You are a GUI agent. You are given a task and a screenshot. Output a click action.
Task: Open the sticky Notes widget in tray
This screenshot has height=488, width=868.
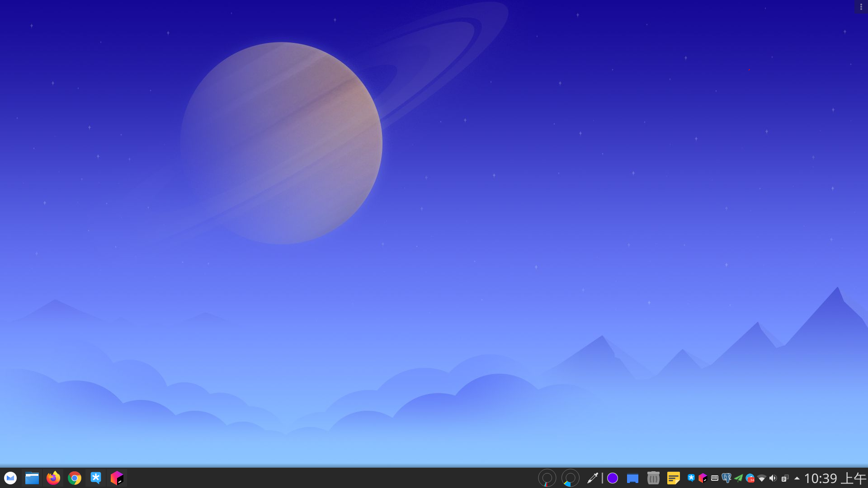pos(674,478)
